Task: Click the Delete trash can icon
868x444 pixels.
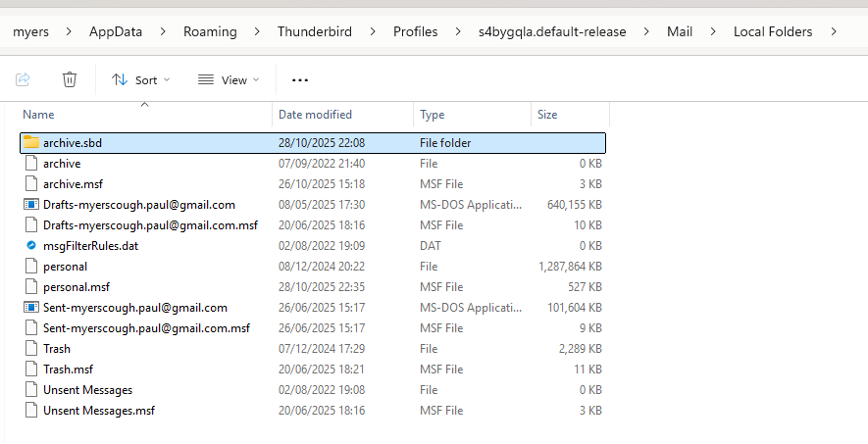Action: click(70, 79)
